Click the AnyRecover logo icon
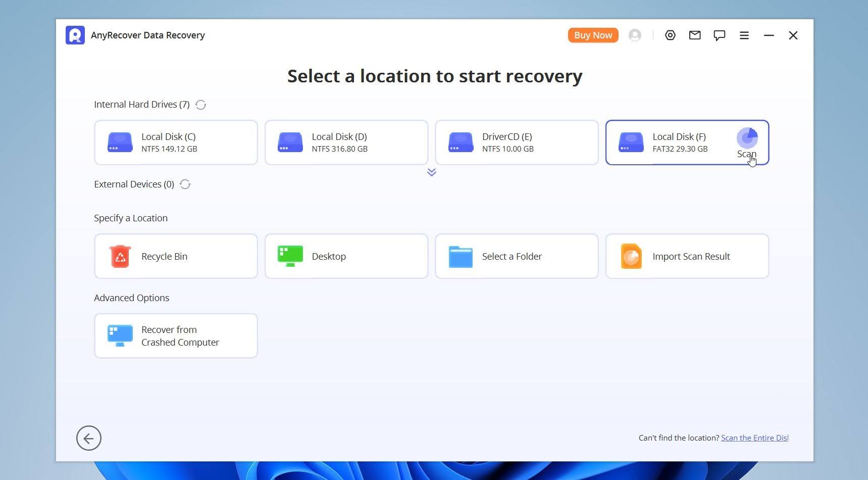868x480 pixels. (x=75, y=35)
